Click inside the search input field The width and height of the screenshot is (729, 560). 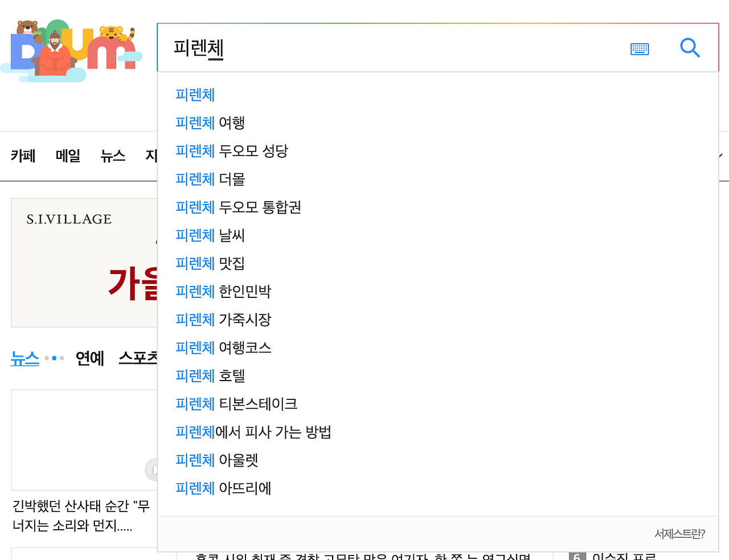click(342, 48)
